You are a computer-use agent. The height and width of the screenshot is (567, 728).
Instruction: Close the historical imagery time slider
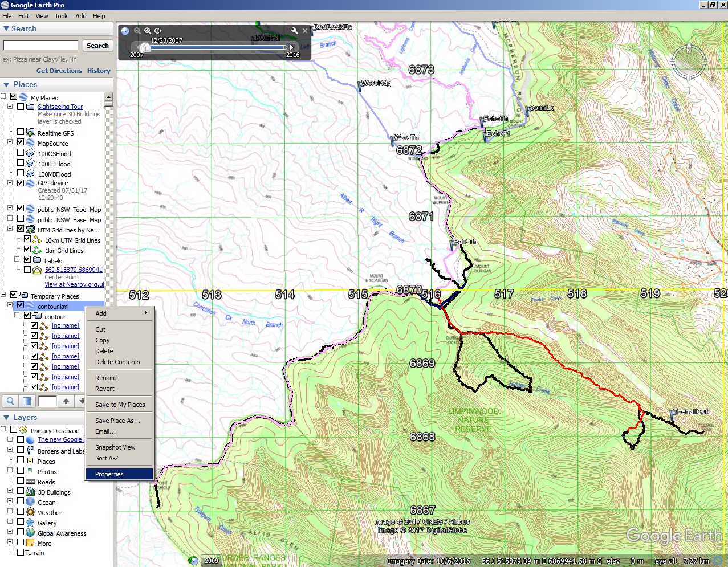coord(305,31)
